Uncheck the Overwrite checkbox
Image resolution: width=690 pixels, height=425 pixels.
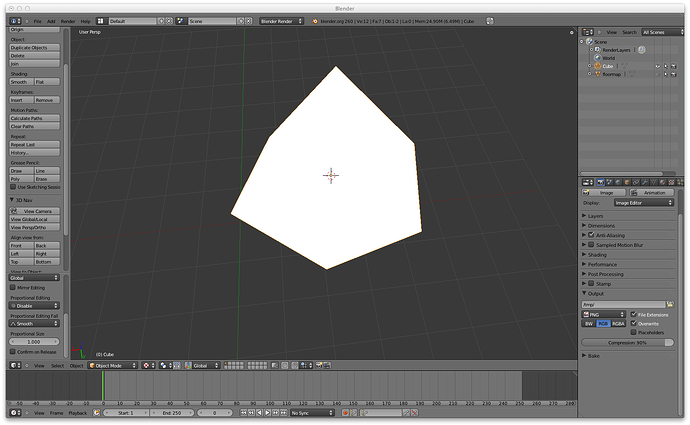click(x=634, y=323)
